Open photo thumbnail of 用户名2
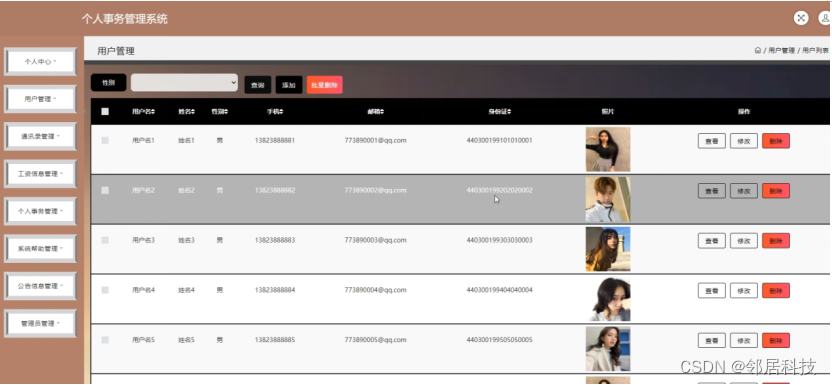 (608, 199)
